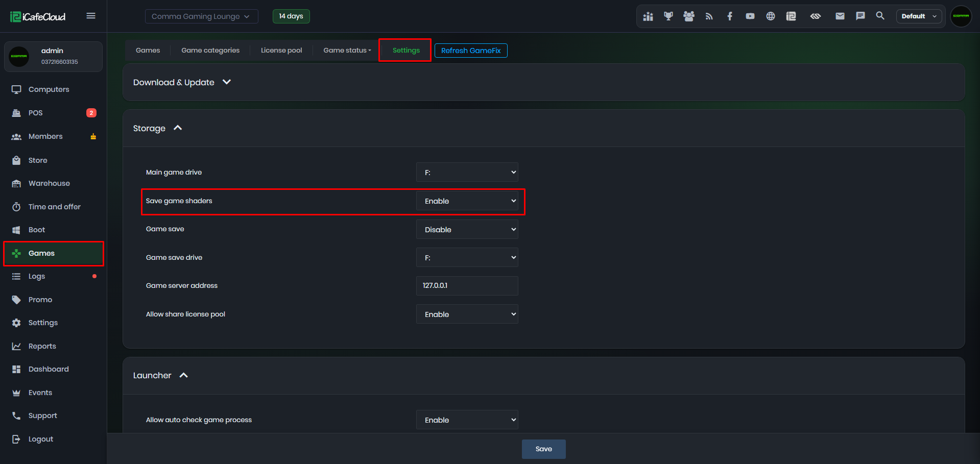Open the Game save drive dropdown
Screen dimensions: 980x464
pyautogui.click(x=467, y=257)
